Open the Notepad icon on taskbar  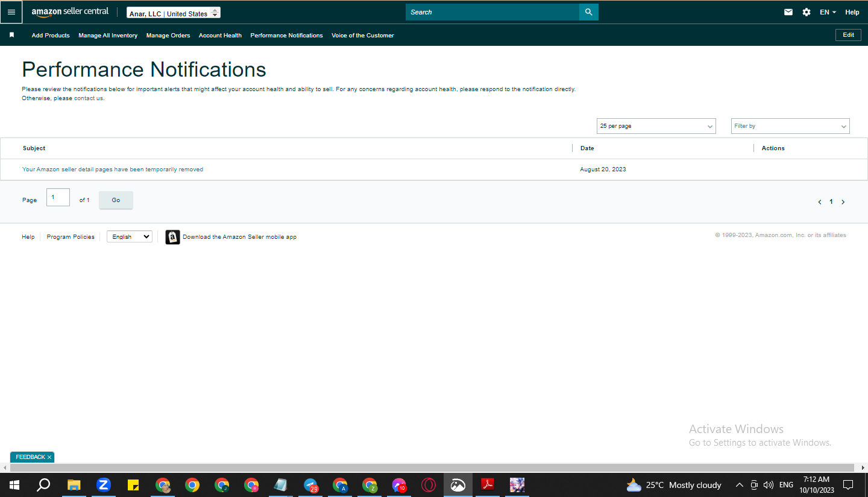(x=281, y=485)
